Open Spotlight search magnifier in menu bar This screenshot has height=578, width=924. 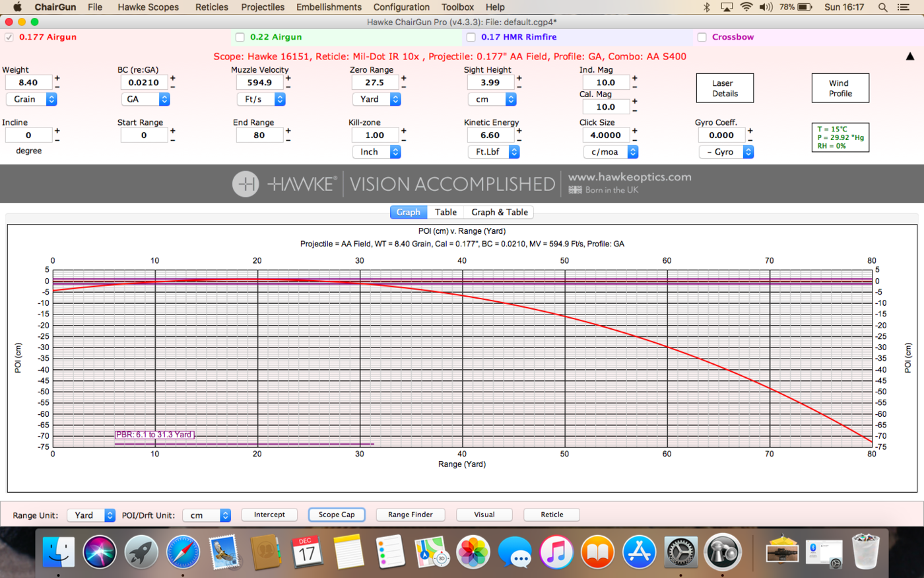882,7
